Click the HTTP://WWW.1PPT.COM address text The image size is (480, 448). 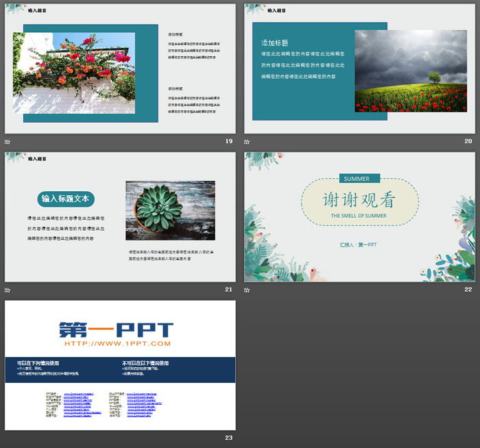pyautogui.click(x=116, y=343)
